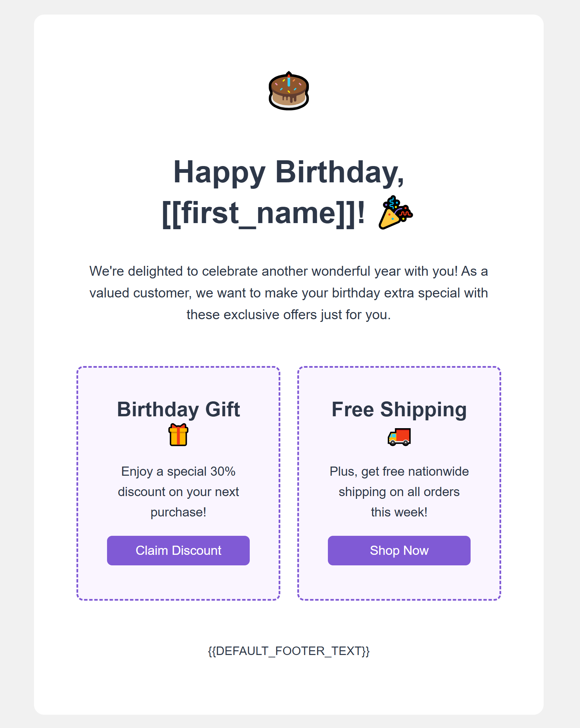Click the red bow on the gift icon
Image resolution: width=580 pixels, height=728 pixels.
[178, 426]
